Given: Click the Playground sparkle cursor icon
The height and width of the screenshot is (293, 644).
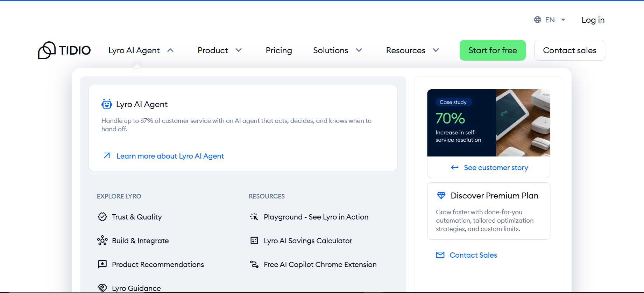Looking at the screenshot, I should tap(254, 217).
